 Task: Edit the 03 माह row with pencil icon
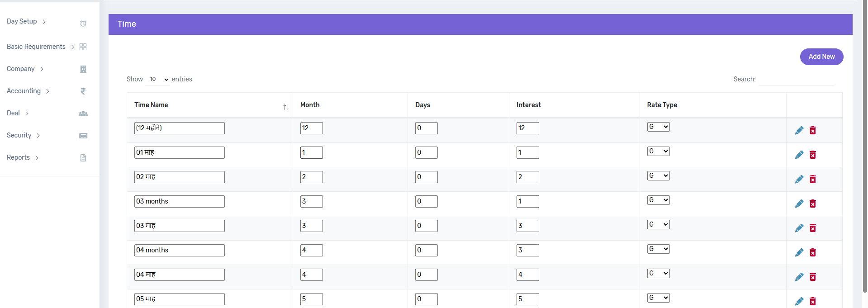799,228
